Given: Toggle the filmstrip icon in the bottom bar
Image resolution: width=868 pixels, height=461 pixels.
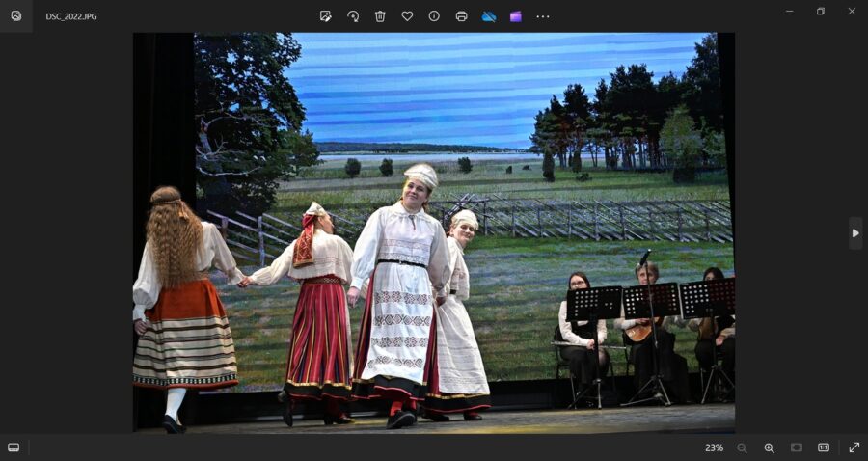Looking at the screenshot, I should point(14,447).
